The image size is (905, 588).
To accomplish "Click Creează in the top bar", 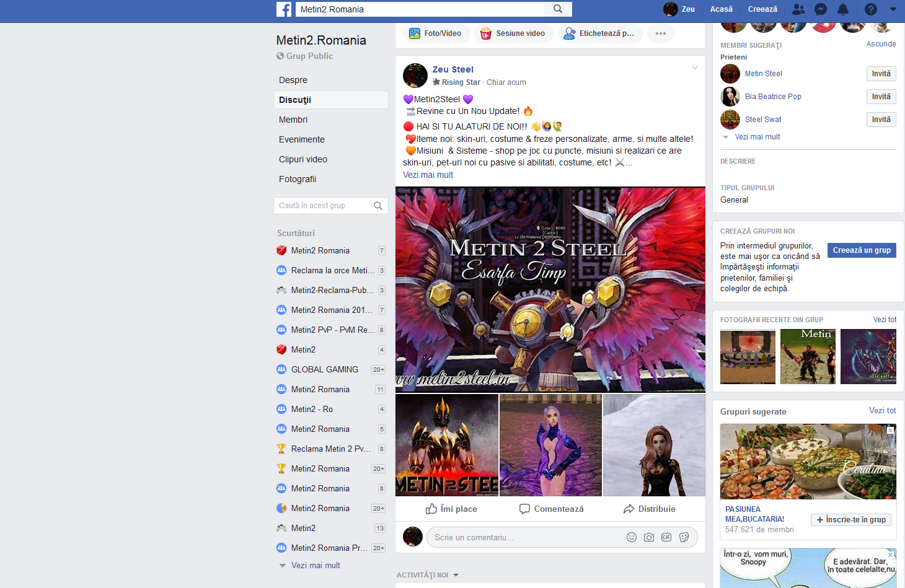I will click(762, 9).
